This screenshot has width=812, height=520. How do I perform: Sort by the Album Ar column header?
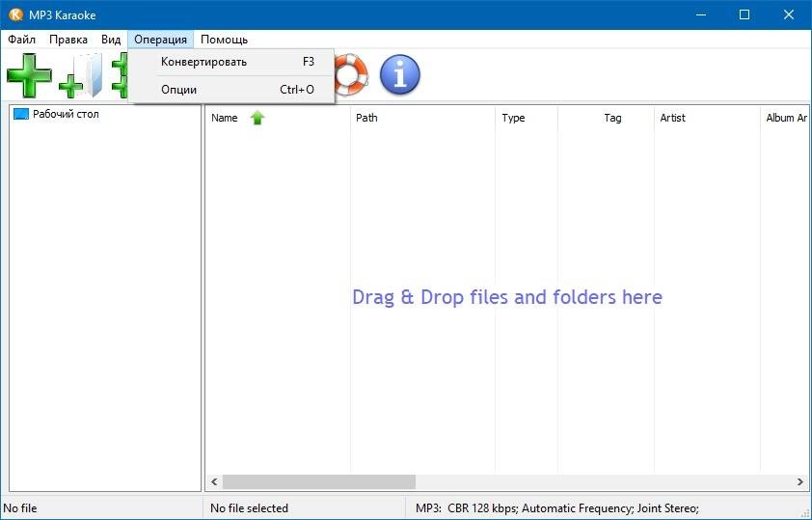[x=785, y=118]
